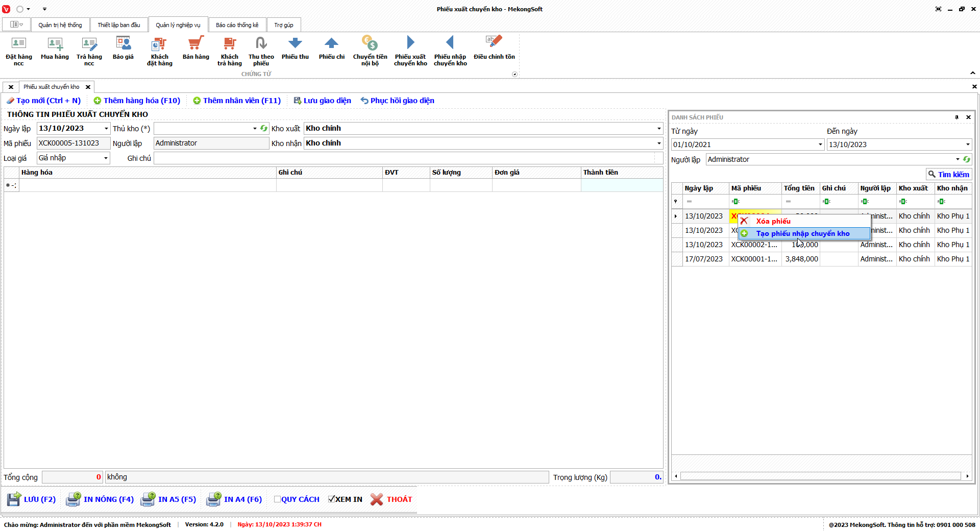This screenshot has width=980, height=531.
Task: Click the LƯU (F2) save button
Action: (x=32, y=499)
